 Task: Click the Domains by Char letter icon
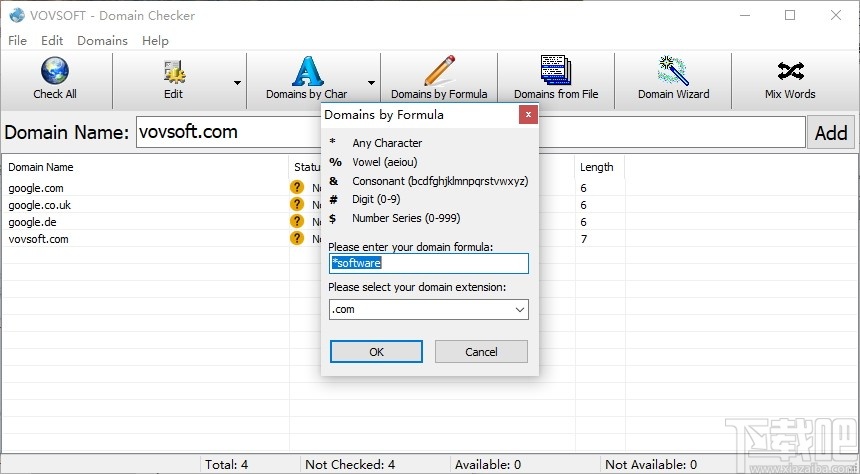(x=307, y=71)
